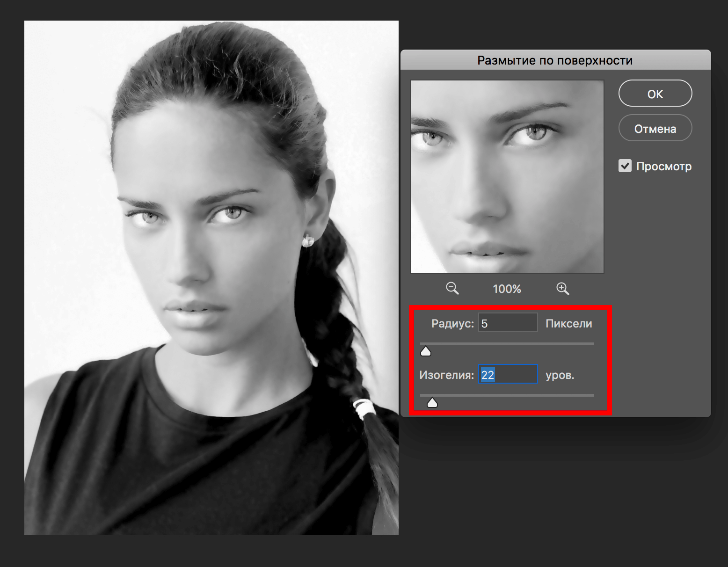The image size is (728, 567).
Task: Click the уров. unit label
Action: pyautogui.click(x=560, y=375)
